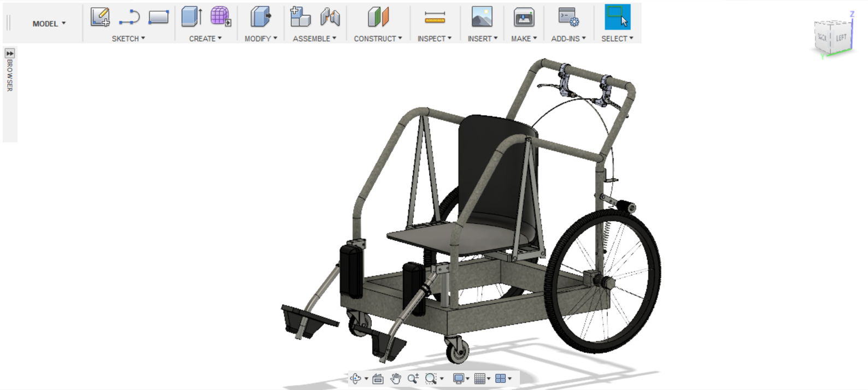Click the ViewCube LEFT face
The image size is (868, 390).
pos(841,38)
